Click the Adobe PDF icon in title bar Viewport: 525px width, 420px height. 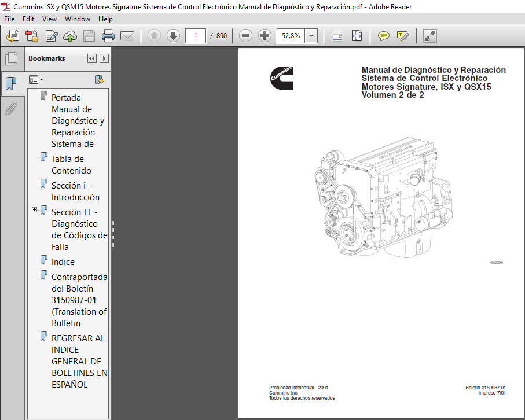click(6, 6)
